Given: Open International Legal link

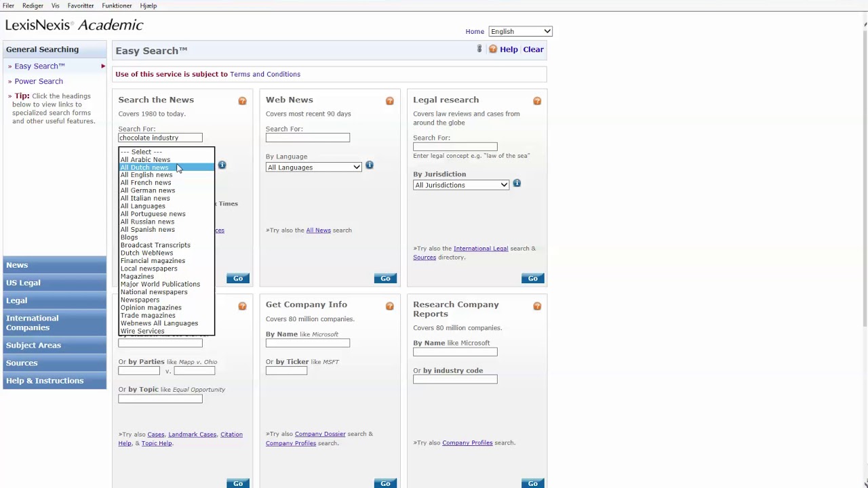Looking at the screenshot, I should (x=481, y=249).
